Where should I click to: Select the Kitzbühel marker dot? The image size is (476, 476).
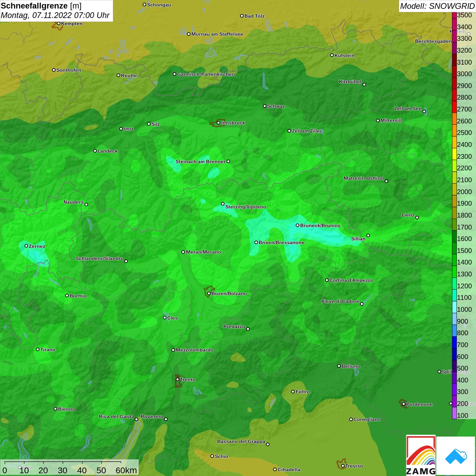tap(364, 85)
